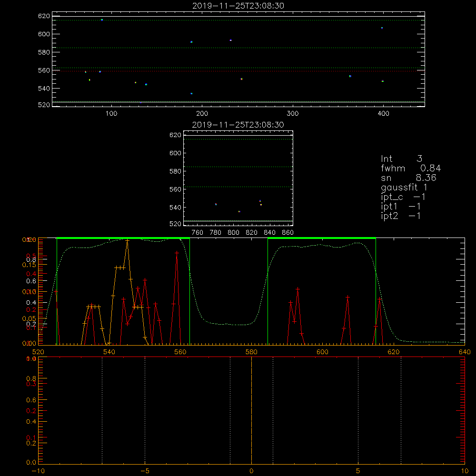Click x-axis label 10 on bottom plot
Viewport: 476px width, 476px height.
tap(465, 471)
